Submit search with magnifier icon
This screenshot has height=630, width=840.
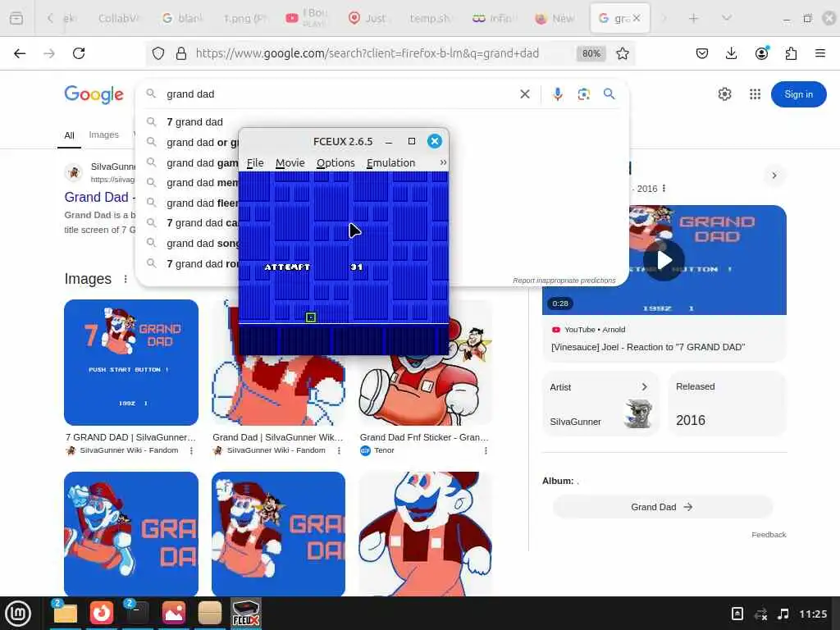609,94
